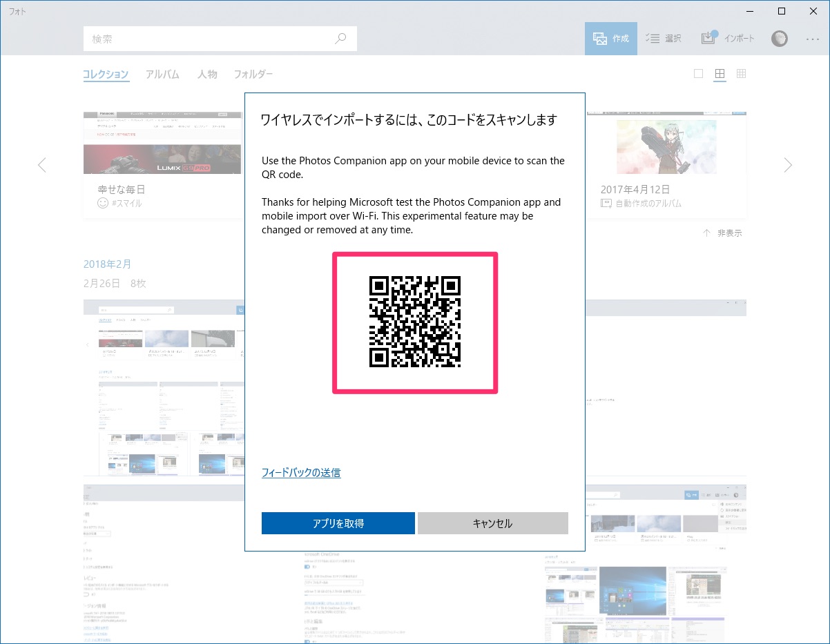Screen dimensions: 830x644
Task: Click 非表示 to hide the album row
Action: (x=722, y=233)
